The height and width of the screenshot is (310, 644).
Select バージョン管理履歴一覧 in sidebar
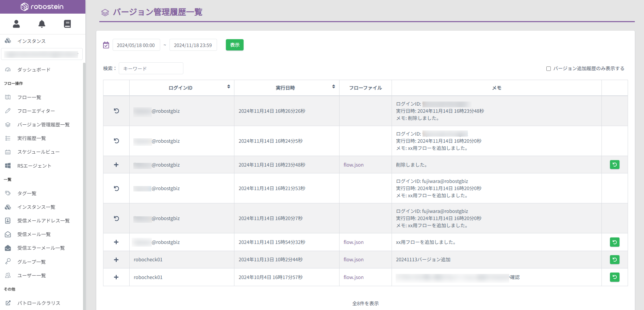tap(43, 124)
